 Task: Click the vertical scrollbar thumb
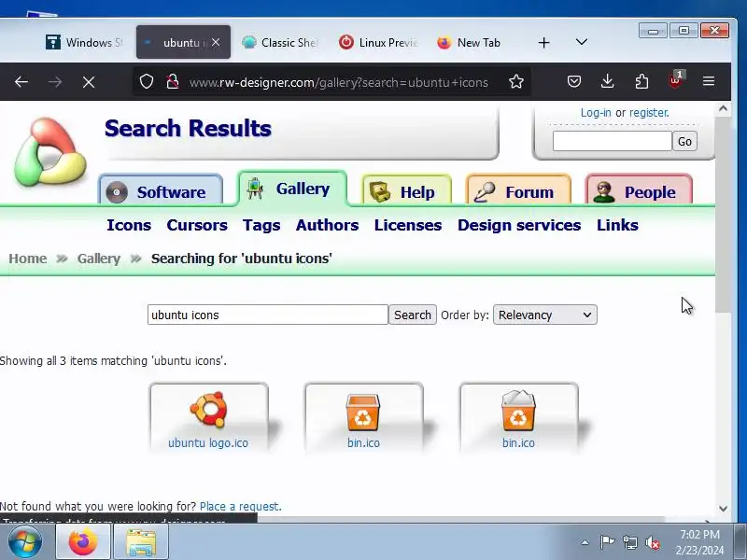pos(723,215)
